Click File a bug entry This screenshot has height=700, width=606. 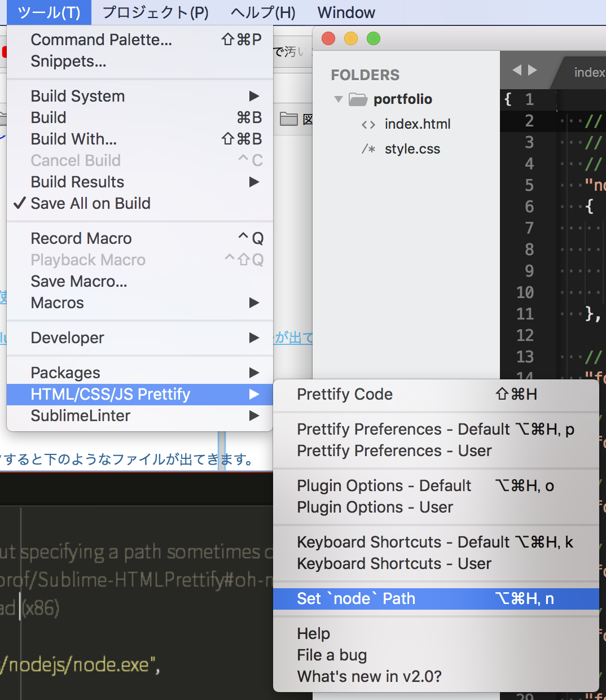[x=332, y=655]
